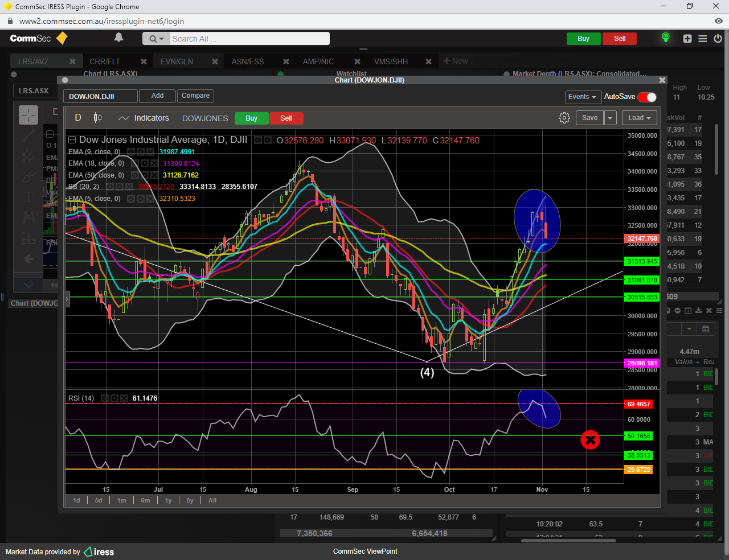
Task: Click the back arrow in drawing toolbar
Action: point(28,259)
